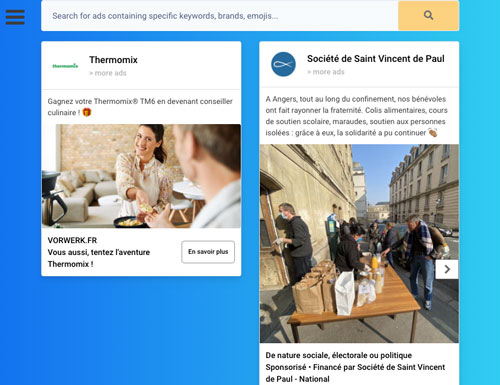Advance carousel with the right chevron arrow

[447, 269]
